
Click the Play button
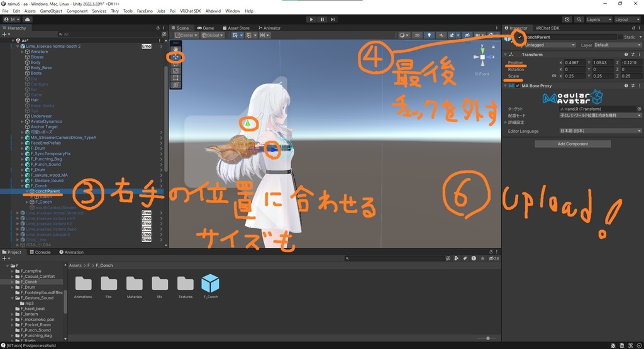[x=311, y=19]
